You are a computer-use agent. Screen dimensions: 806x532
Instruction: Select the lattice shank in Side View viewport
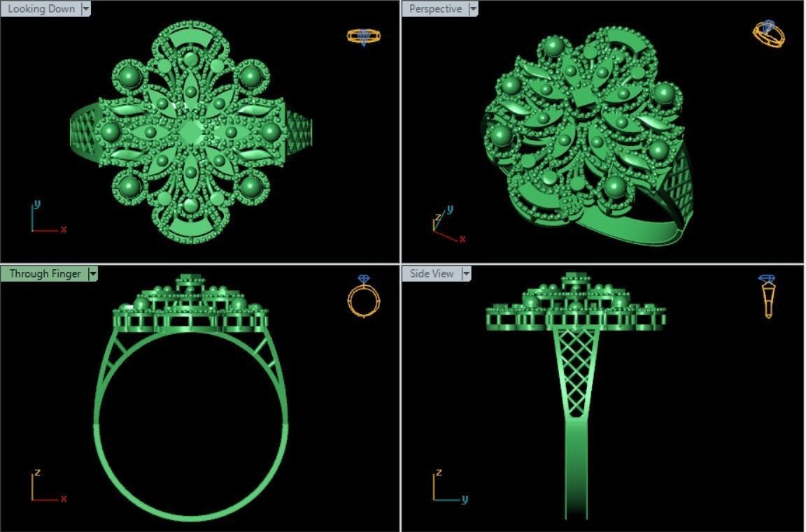(x=576, y=373)
